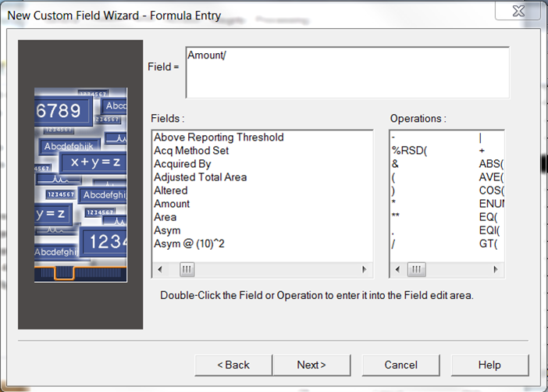Click Operations list horizontal scroll thumb
548x392 pixels.
[417, 269]
